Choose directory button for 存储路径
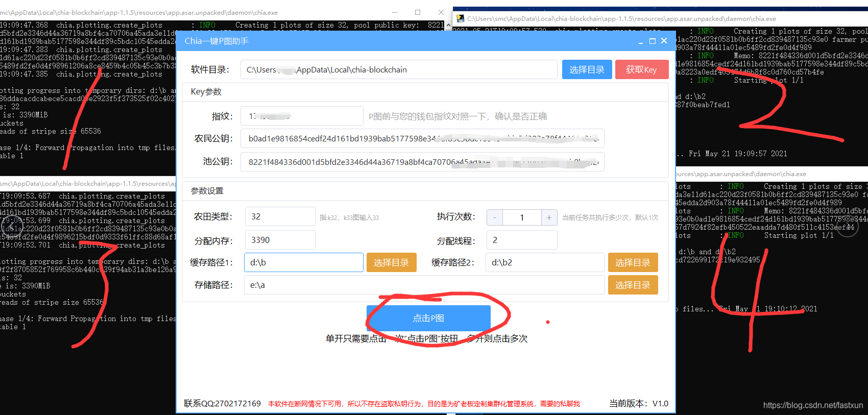This screenshot has width=868, height=415. coord(633,285)
